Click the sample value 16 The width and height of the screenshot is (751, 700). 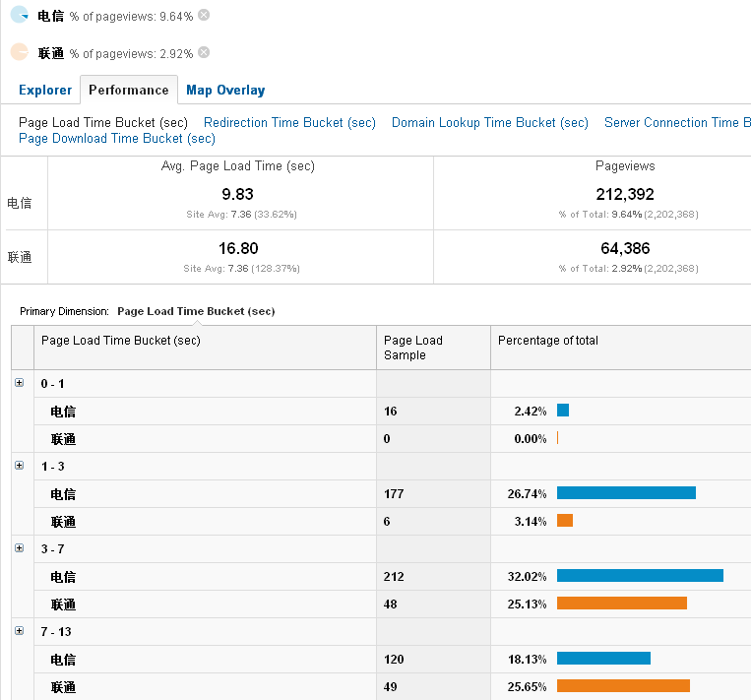pos(390,412)
